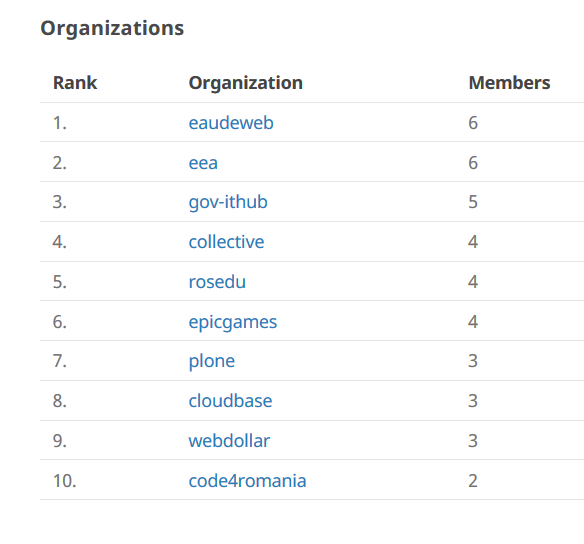Click the members count 2 for code4romania
This screenshot has width=584, height=544.
(x=473, y=481)
